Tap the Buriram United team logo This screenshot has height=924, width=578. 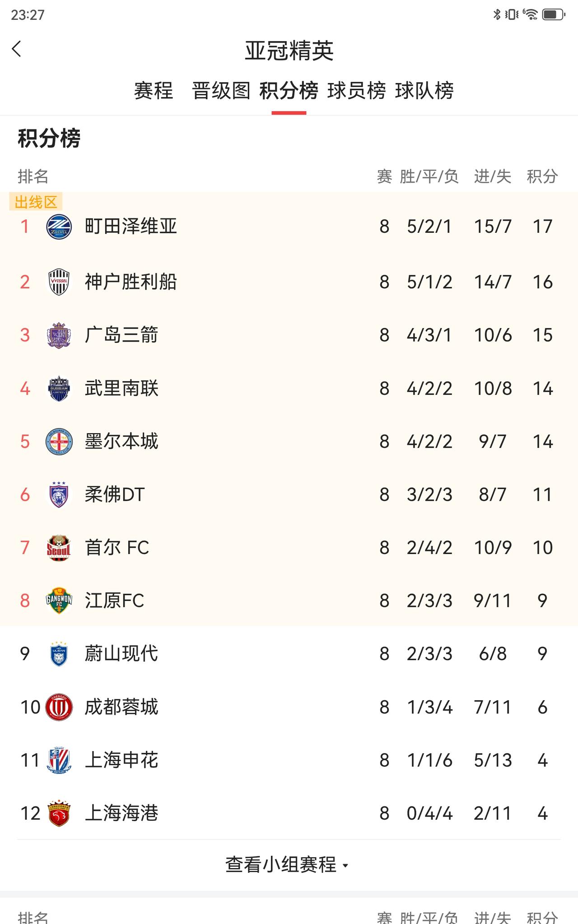(x=59, y=388)
